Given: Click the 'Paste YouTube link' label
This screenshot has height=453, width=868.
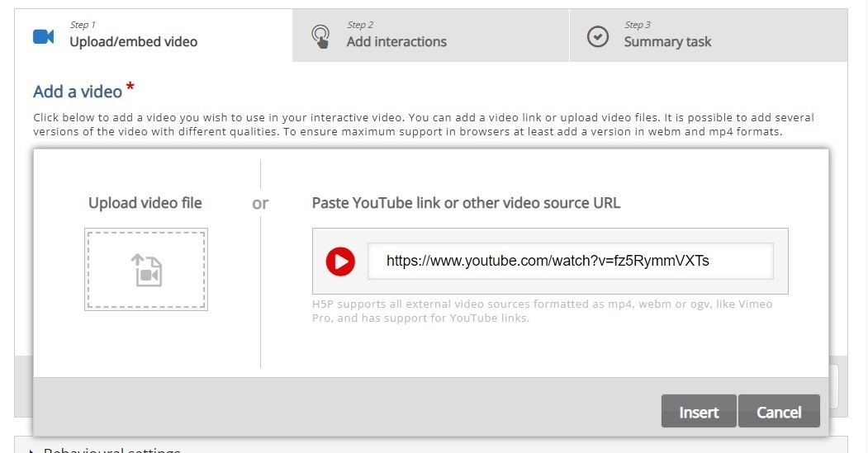Looking at the screenshot, I should pyautogui.click(x=466, y=203).
